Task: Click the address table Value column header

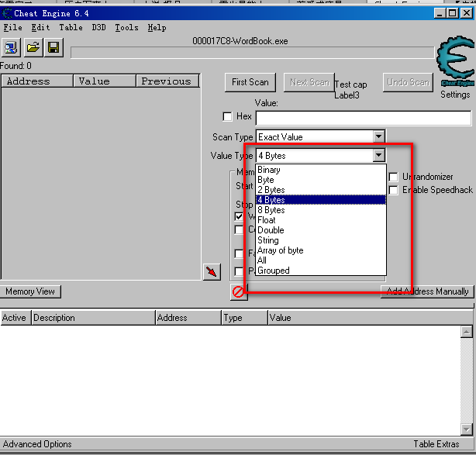Action: tap(371, 318)
